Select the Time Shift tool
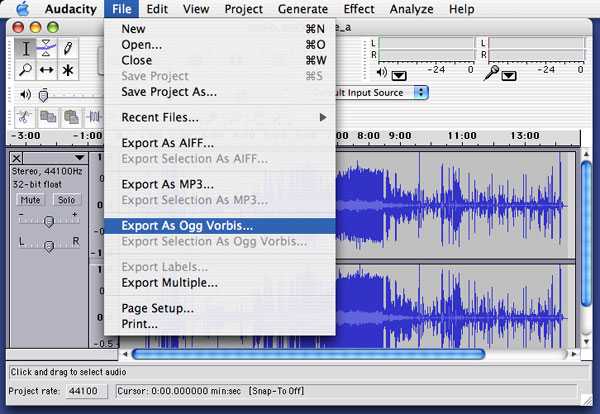This screenshot has width=600, height=414. 47,70
